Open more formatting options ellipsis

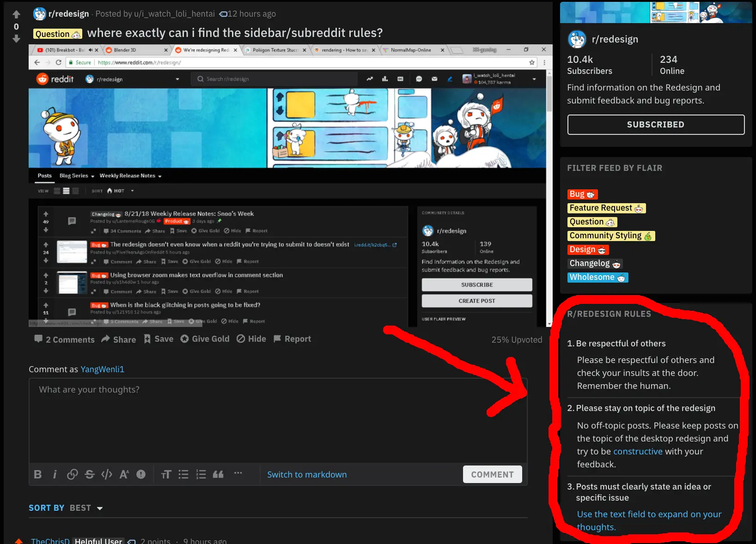pyautogui.click(x=238, y=473)
